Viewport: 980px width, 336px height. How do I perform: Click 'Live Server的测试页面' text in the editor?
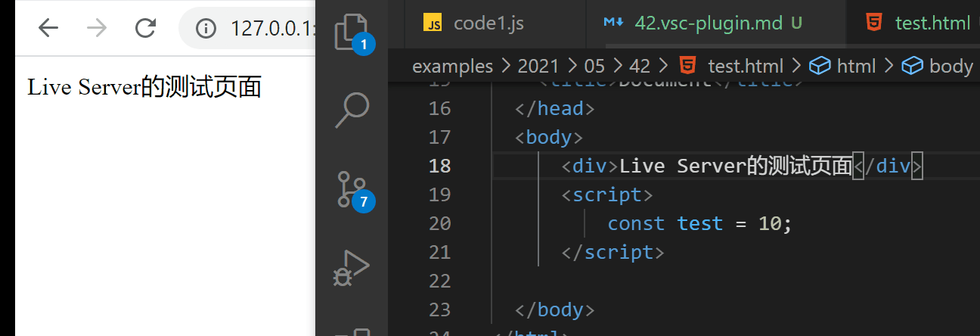736,166
